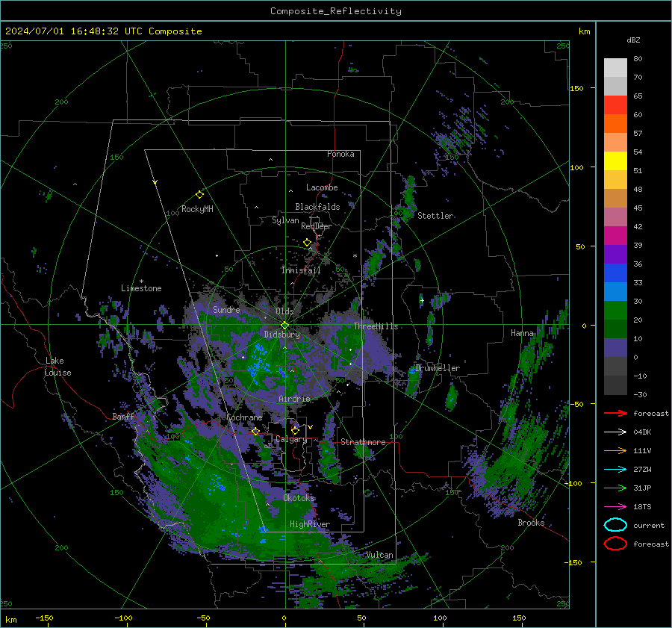Pick the yellow 51–54 dBZ color swatch
Screen dimensions: 672x628
[x=615, y=161]
